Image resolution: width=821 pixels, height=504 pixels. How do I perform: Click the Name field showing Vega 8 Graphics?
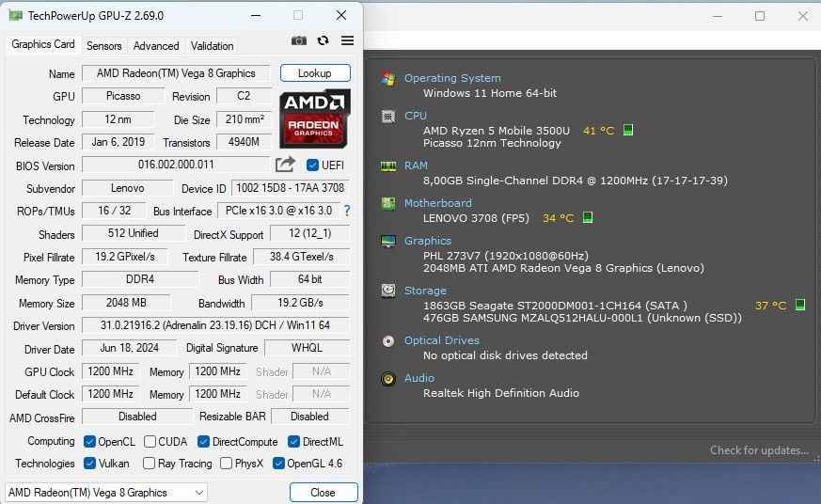pos(176,73)
